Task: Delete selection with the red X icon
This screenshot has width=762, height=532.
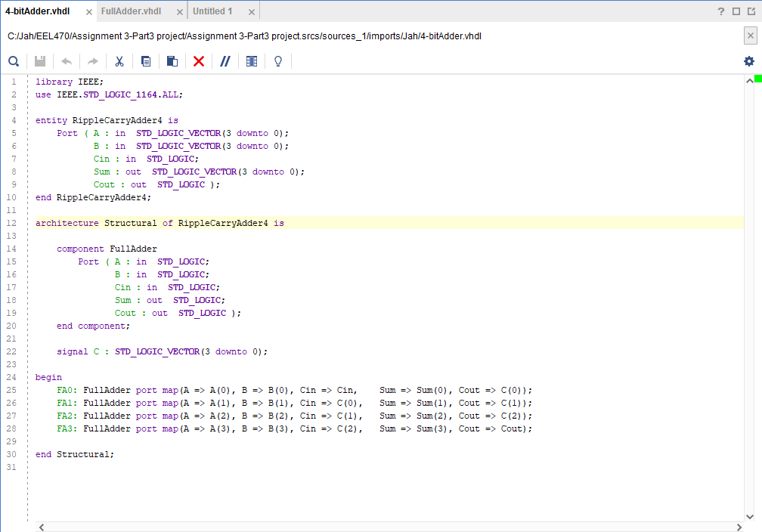Action: [x=199, y=61]
